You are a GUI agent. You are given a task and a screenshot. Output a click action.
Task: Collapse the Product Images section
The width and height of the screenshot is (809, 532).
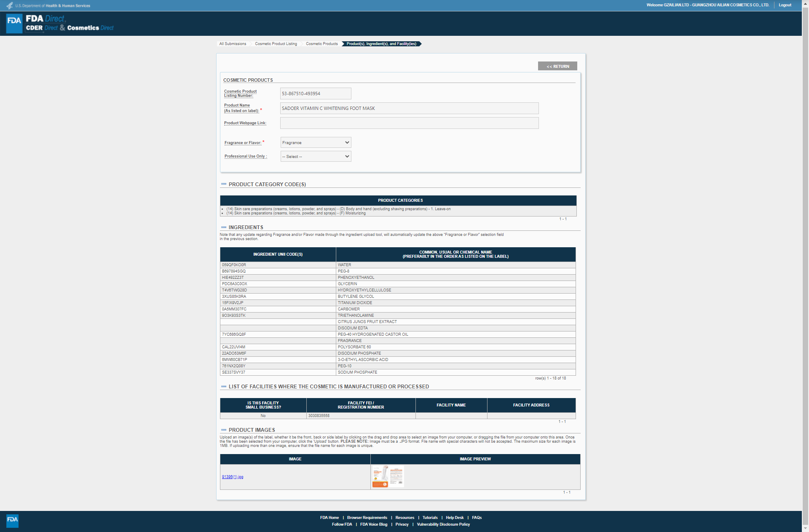click(224, 430)
